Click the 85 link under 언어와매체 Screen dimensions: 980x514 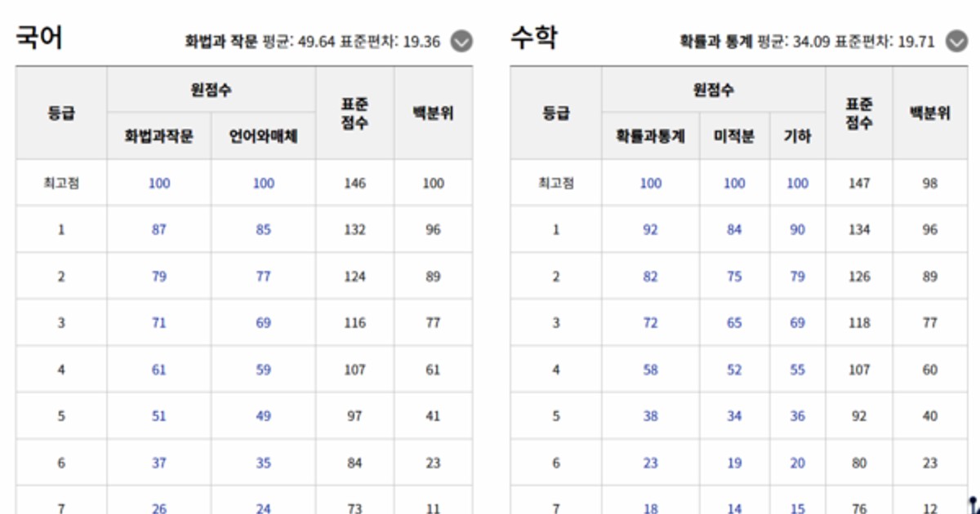pyautogui.click(x=263, y=229)
